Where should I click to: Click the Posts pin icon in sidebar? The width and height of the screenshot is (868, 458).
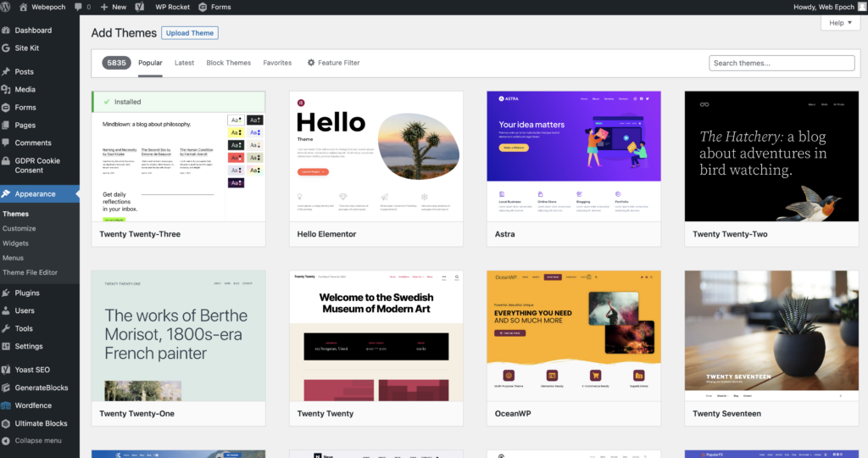[6, 71]
